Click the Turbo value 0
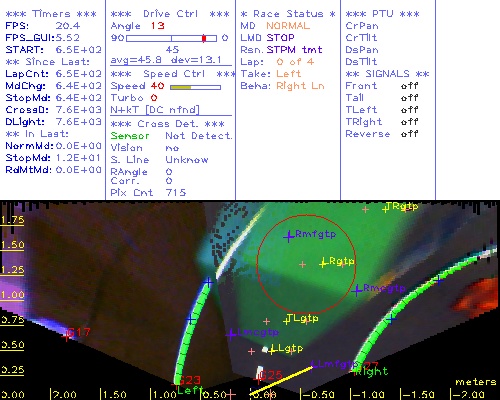 [154, 98]
